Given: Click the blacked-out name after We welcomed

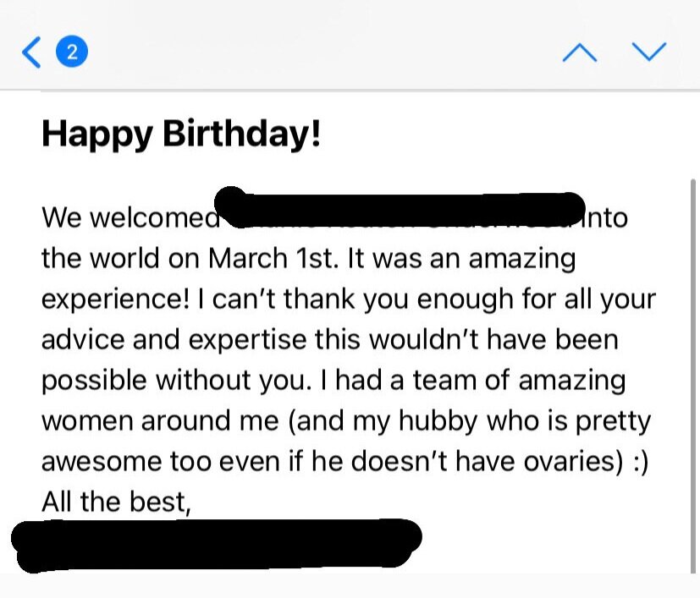Looking at the screenshot, I should [400, 208].
